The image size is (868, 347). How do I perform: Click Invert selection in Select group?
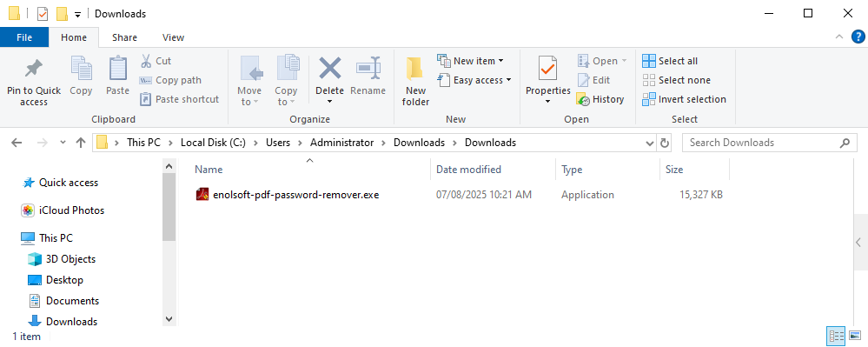coord(684,99)
